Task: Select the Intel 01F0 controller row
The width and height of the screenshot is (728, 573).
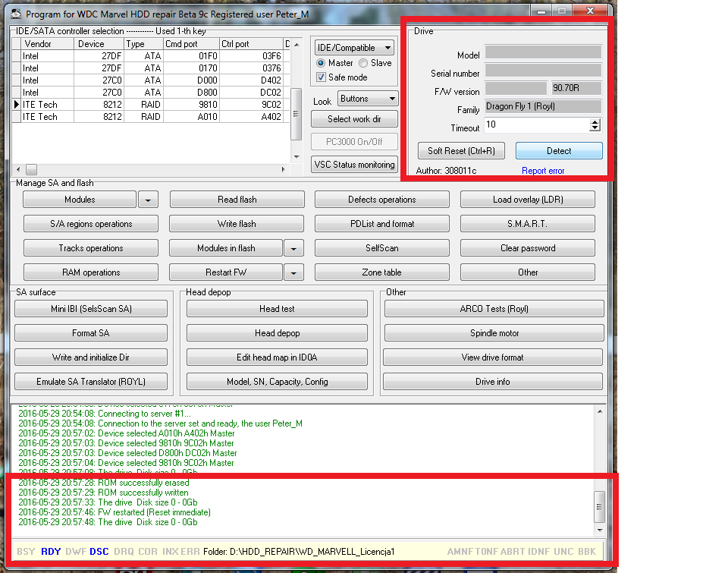Action: [x=151, y=55]
